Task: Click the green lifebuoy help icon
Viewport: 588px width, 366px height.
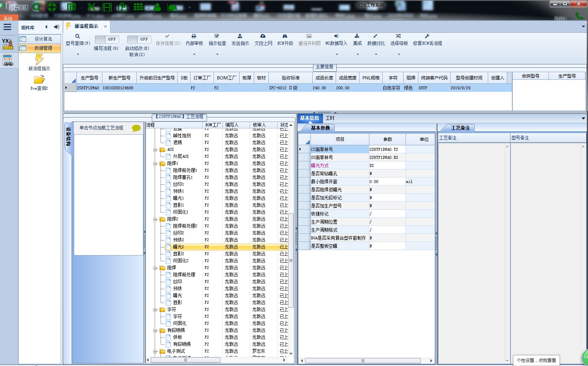Action: 52,7
